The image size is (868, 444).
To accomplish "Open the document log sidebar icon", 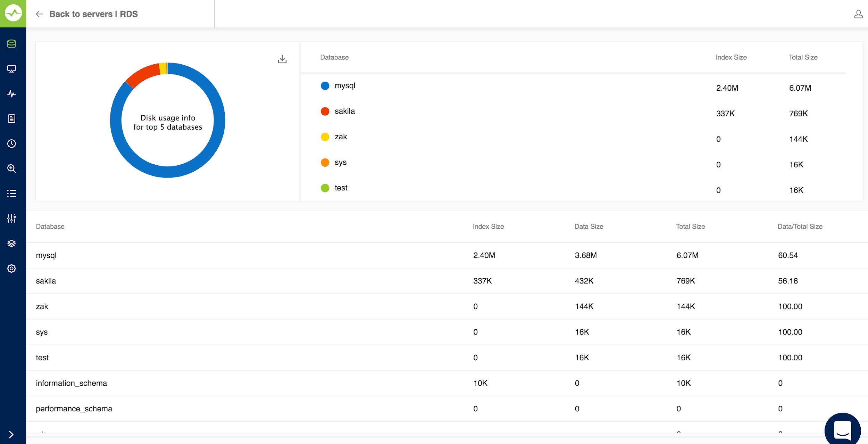I will (11, 119).
